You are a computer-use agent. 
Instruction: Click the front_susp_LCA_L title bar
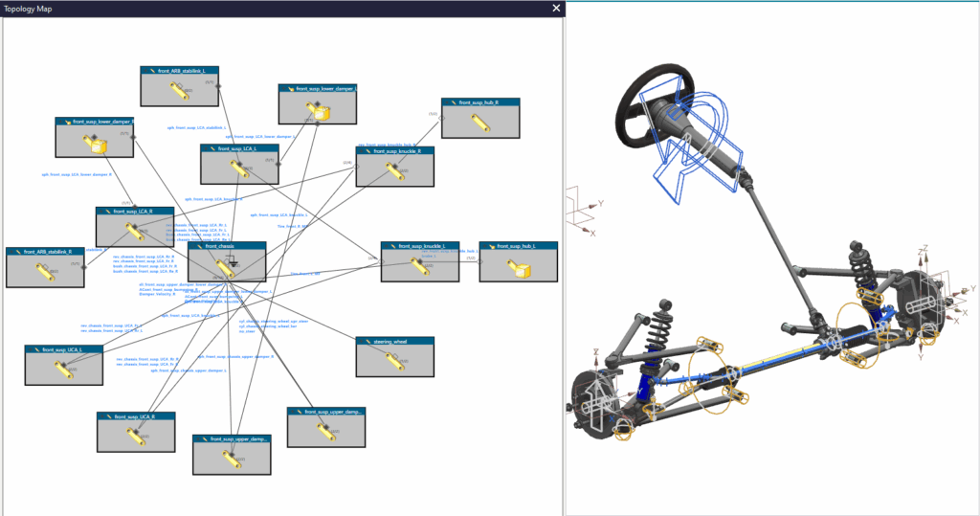coord(239,149)
